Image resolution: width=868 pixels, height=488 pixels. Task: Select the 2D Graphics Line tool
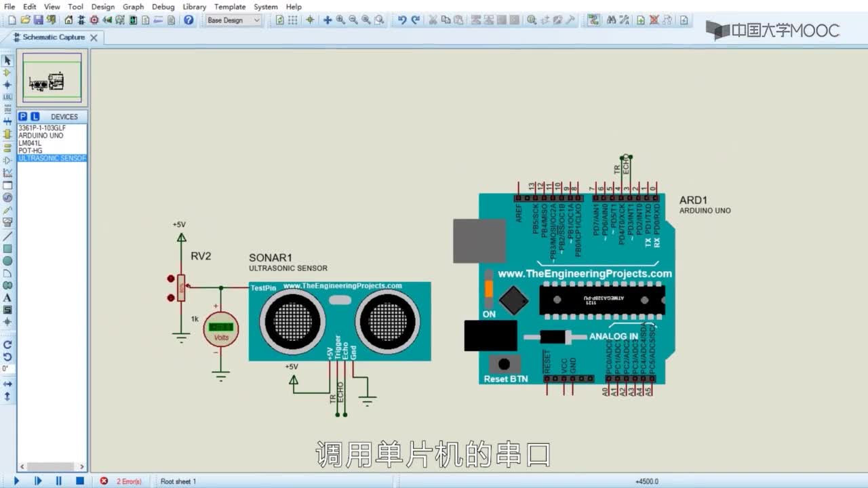7,237
